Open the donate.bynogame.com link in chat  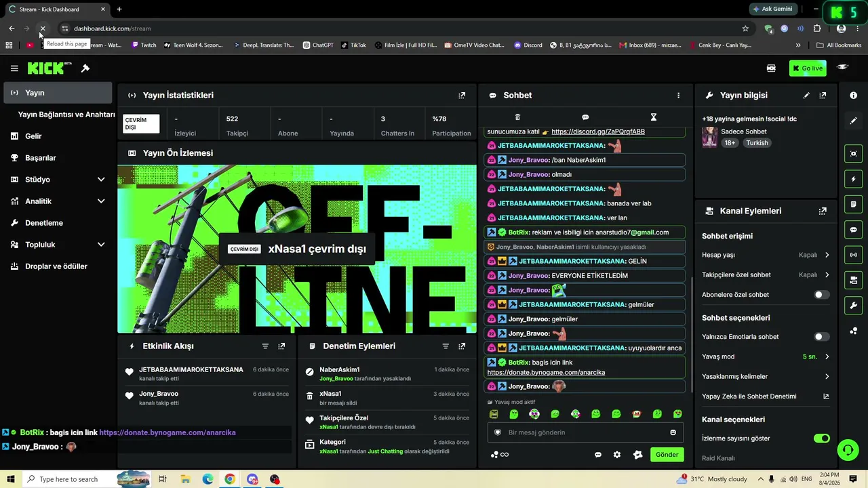coord(546,372)
